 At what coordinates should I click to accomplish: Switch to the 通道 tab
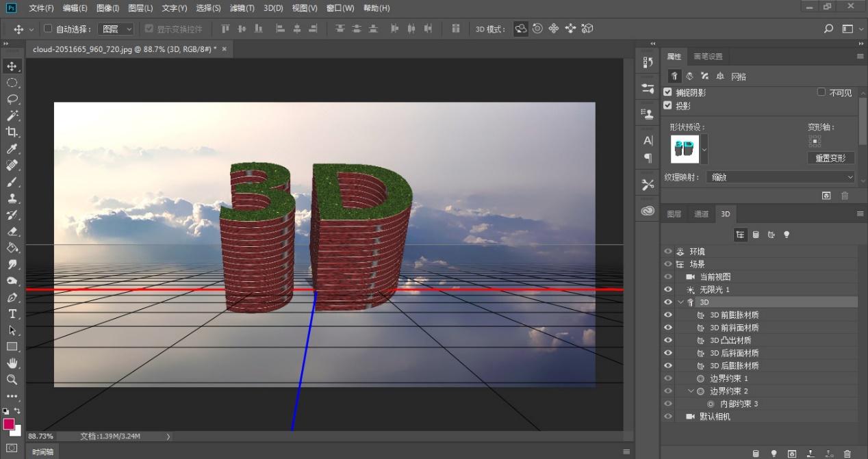point(700,213)
